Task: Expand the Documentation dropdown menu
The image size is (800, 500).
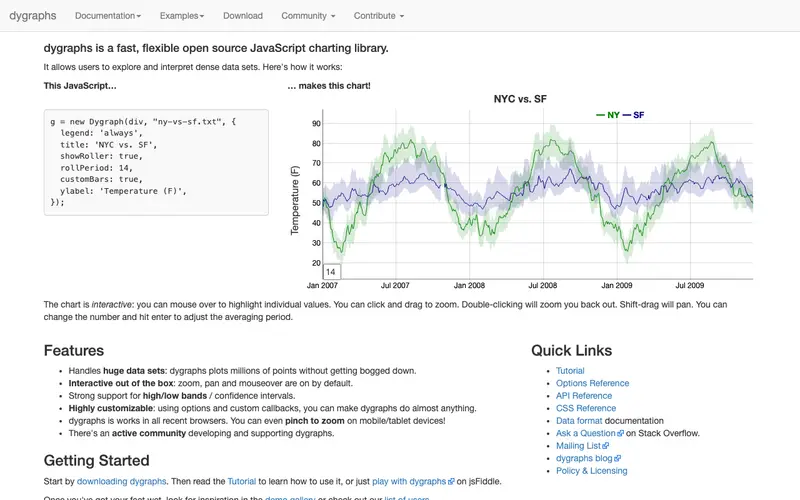Action: (108, 16)
